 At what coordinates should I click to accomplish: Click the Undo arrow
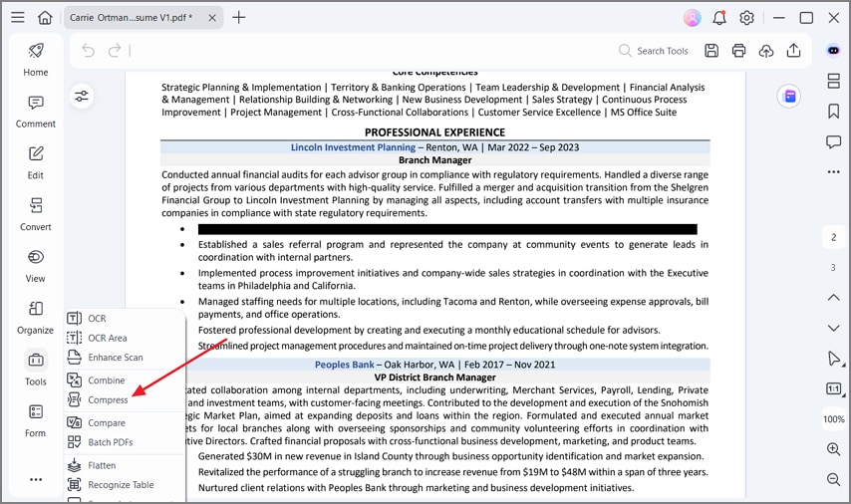pyautogui.click(x=88, y=51)
